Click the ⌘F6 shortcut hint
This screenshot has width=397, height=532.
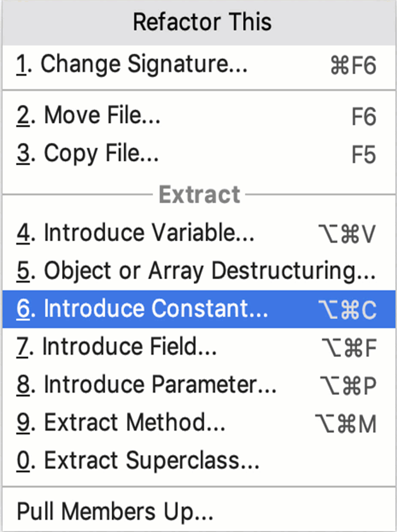(353, 66)
